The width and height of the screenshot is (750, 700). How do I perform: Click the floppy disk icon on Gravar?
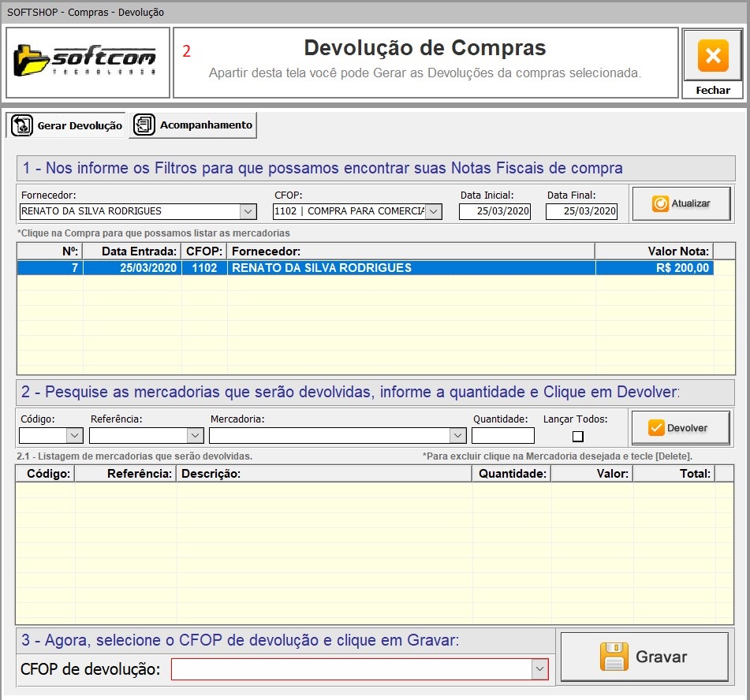click(x=614, y=657)
